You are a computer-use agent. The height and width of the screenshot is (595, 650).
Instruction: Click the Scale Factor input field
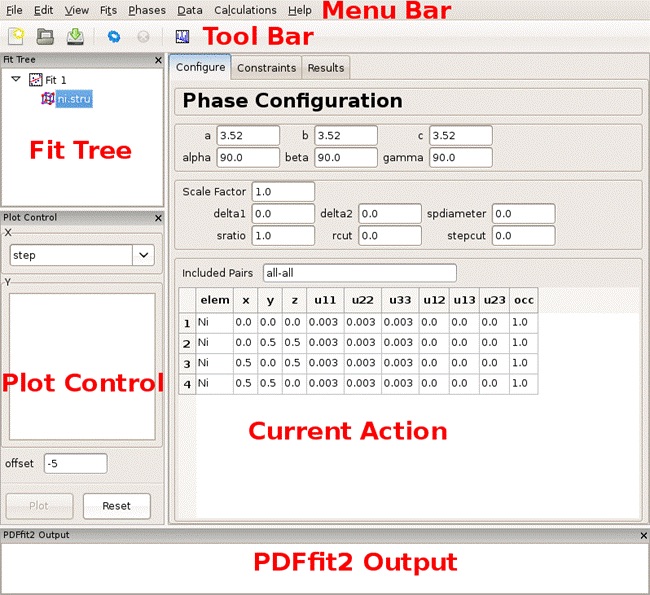pos(283,191)
